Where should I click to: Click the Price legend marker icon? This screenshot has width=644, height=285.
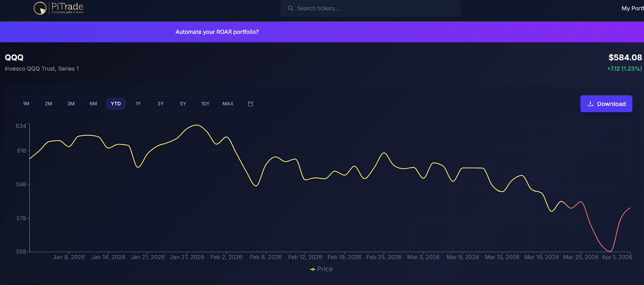[x=313, y=269]
